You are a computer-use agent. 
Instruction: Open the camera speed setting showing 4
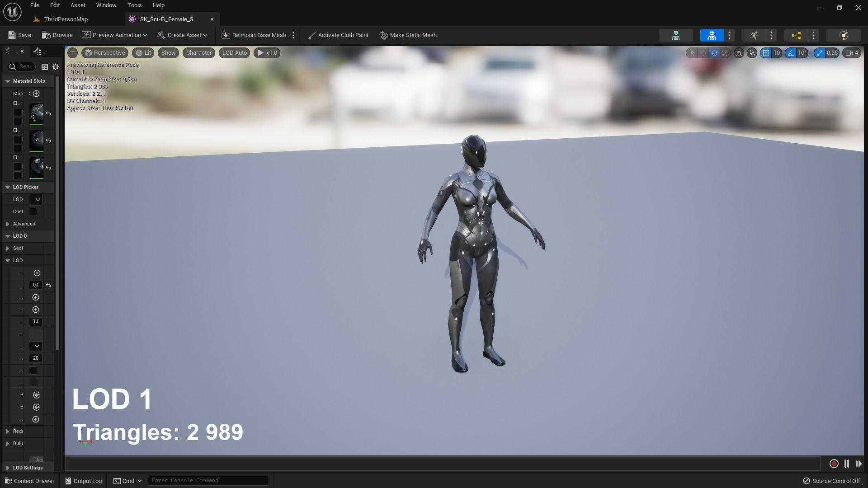[x=852, y=53]
